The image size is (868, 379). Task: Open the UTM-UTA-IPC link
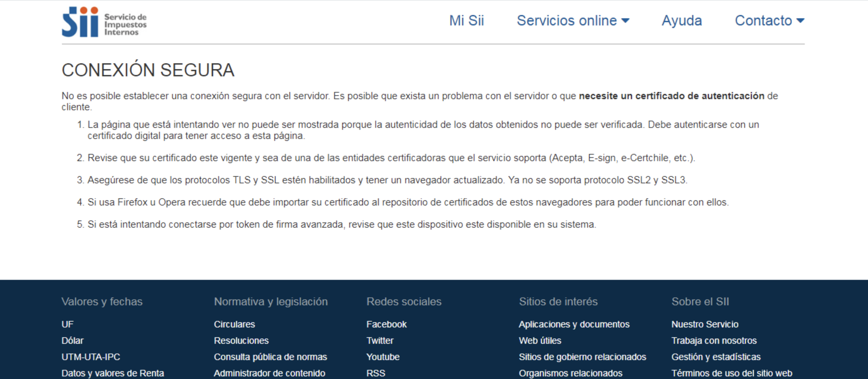click(x=91, y=357)
